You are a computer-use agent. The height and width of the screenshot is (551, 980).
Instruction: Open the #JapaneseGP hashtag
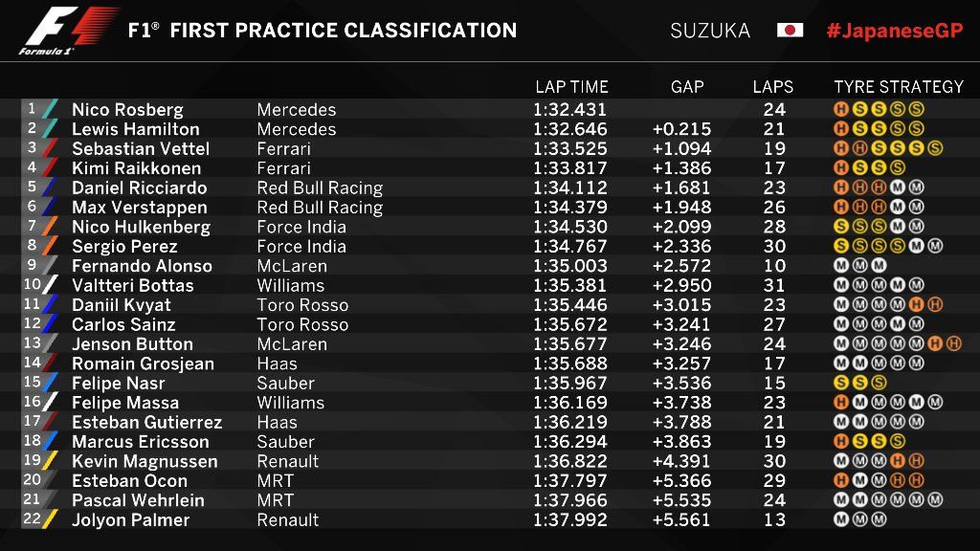(894, 30)
